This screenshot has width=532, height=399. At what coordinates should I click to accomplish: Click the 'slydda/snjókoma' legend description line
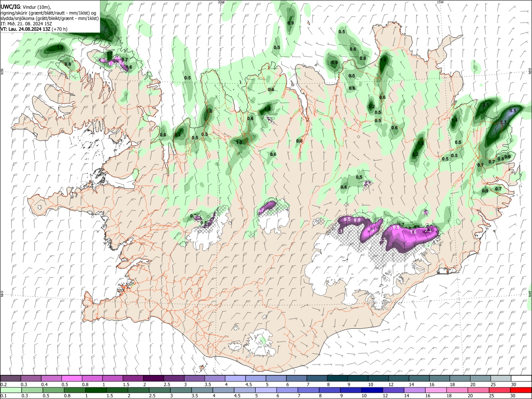pyautogui.click(x=49, y=18)
